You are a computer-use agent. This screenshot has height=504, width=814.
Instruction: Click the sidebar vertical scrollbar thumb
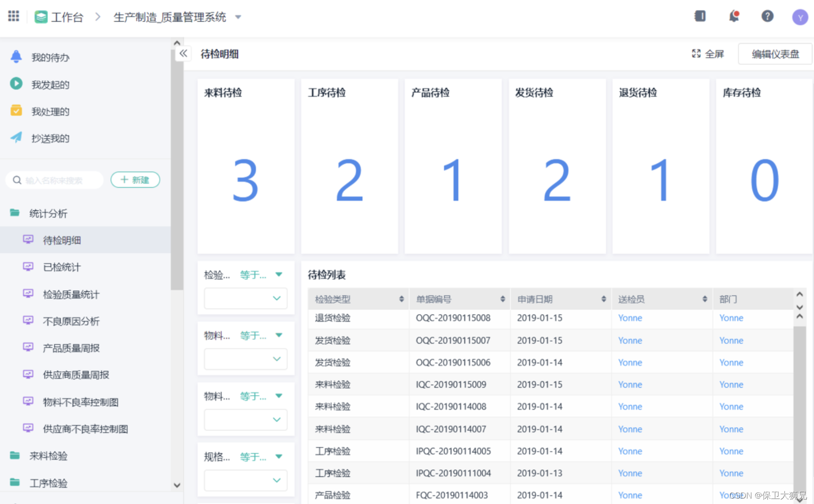[177, 170]
